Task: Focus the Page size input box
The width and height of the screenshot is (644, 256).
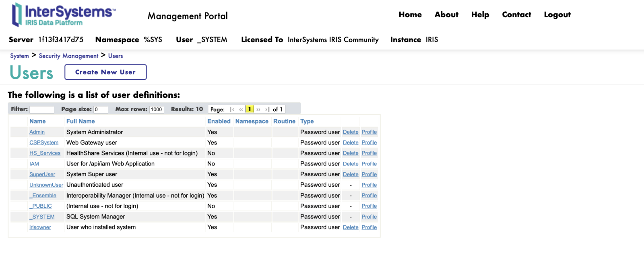Action: coord(101,109)
